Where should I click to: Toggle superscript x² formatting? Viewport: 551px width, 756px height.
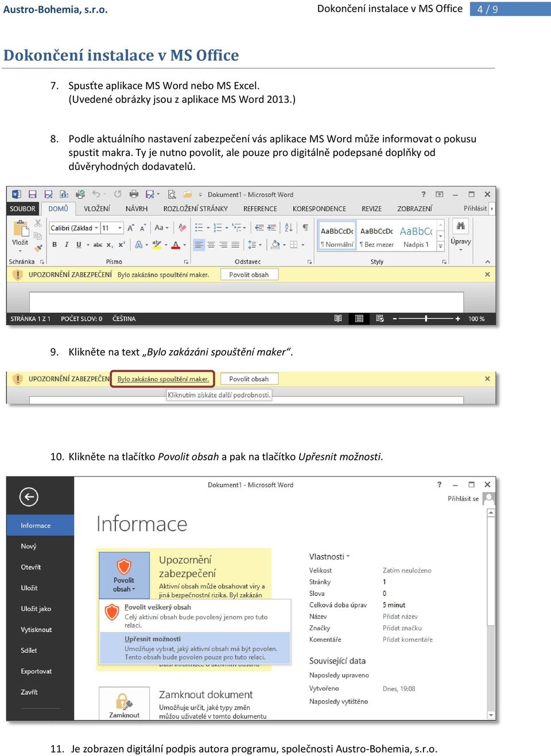tap(122, 245)
